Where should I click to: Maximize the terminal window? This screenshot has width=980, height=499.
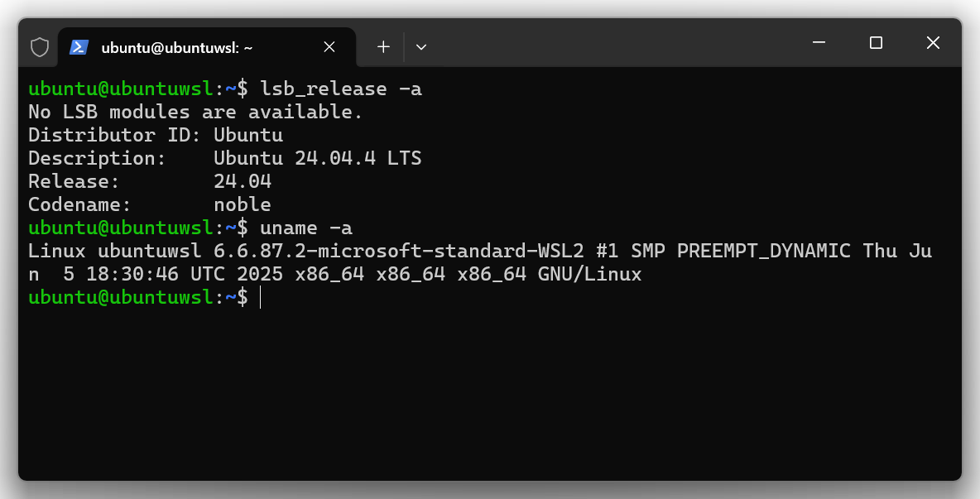click(876, 43)
